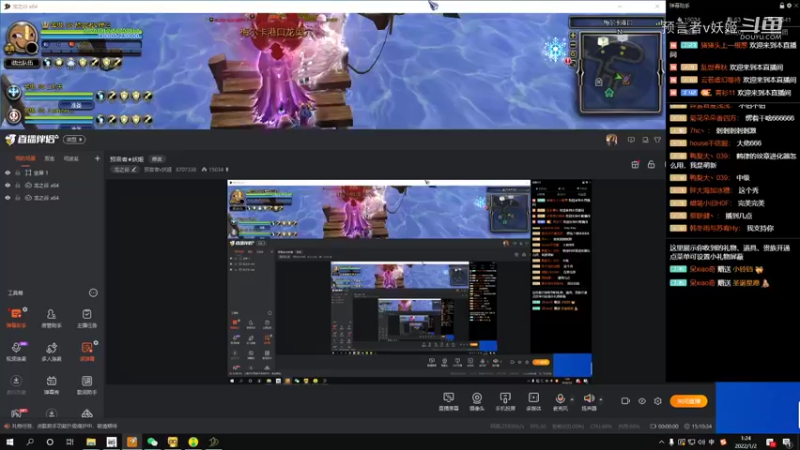Screen dimensions: 800x450
Task: Lock the first 龙之谷 x64 source
Action: click(x=17, y=185)
